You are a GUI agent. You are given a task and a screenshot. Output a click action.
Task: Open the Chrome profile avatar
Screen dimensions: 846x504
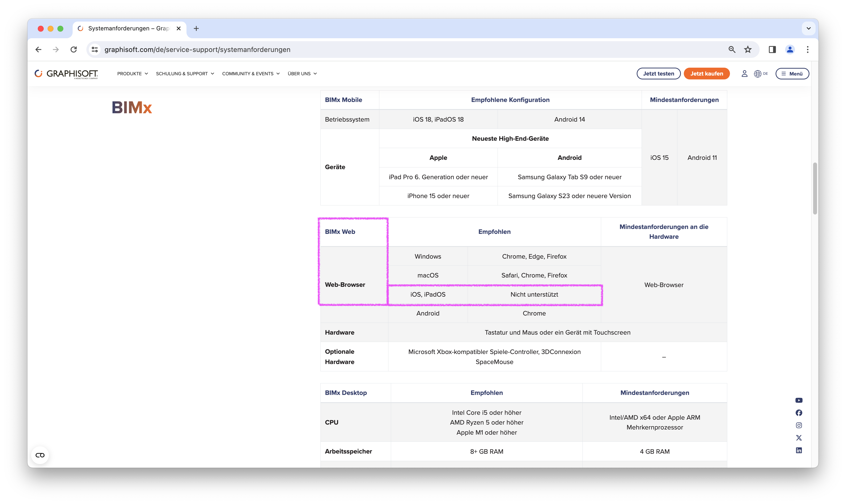coord(790,50)
